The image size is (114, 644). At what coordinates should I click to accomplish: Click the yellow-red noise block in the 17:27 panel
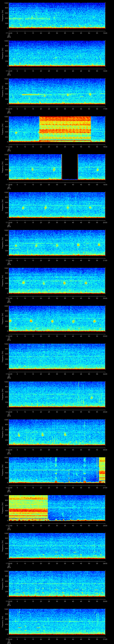[28, 508]
